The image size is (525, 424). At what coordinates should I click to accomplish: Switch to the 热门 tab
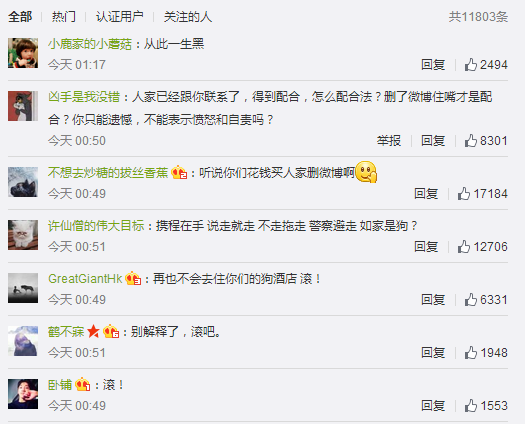[x=64, y=16]
